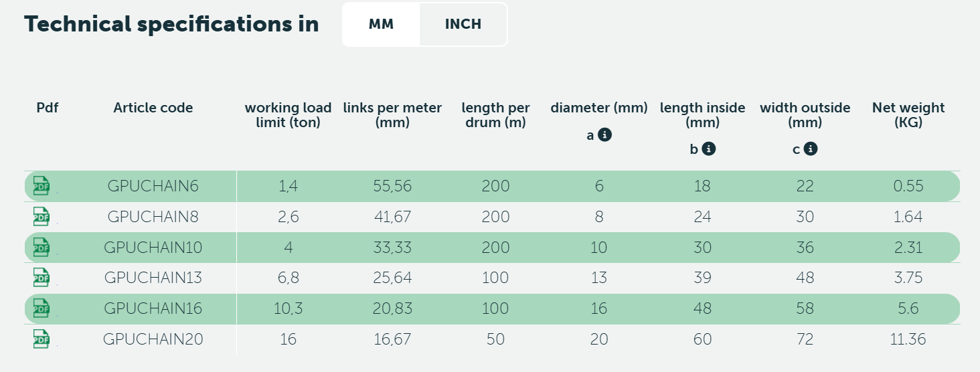Click the links per meter column header
980x372 pixels.
[392, 115]
